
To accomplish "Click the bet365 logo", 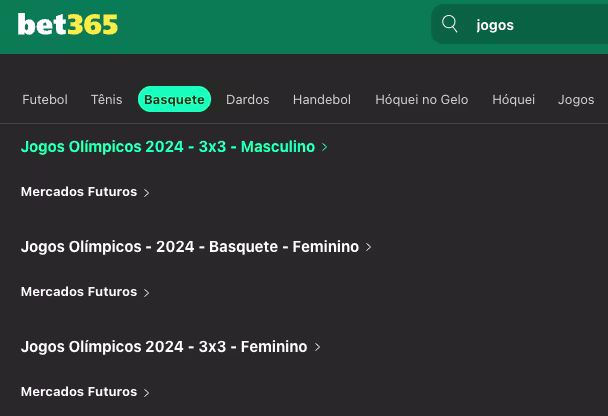I will click(x=67, y=24).
